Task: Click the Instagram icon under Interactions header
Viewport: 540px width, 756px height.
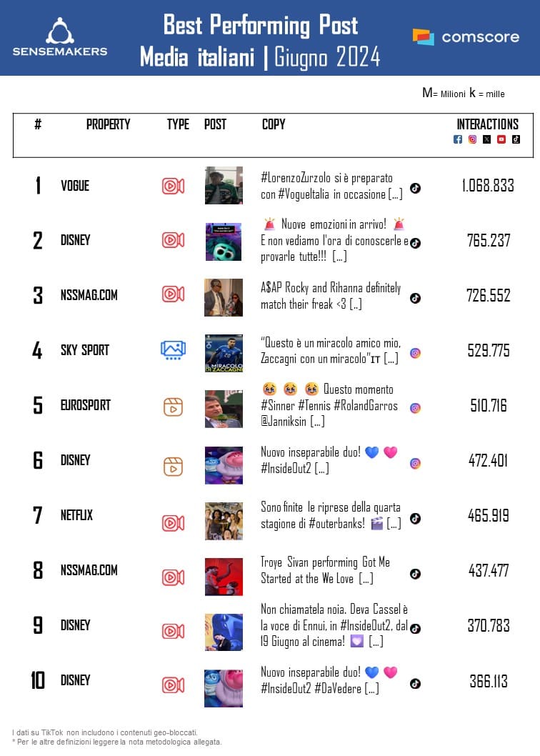Action: pos(472,139)
